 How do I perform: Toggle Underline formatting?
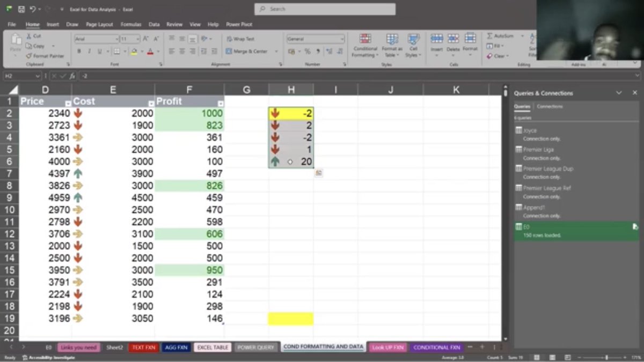pos(99,51)
